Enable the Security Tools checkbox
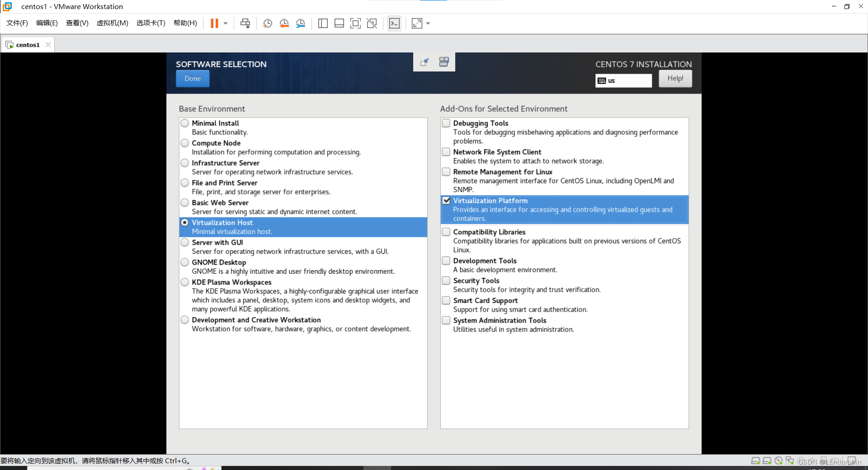Image resolution: width=868 pixels, height=470 pixels. tap(446, 280)
